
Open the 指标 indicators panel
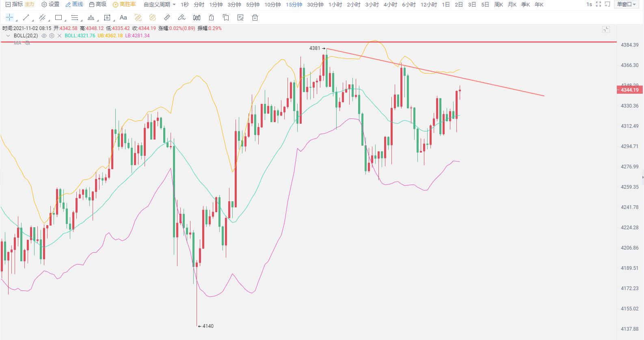[x=14, y=4]
